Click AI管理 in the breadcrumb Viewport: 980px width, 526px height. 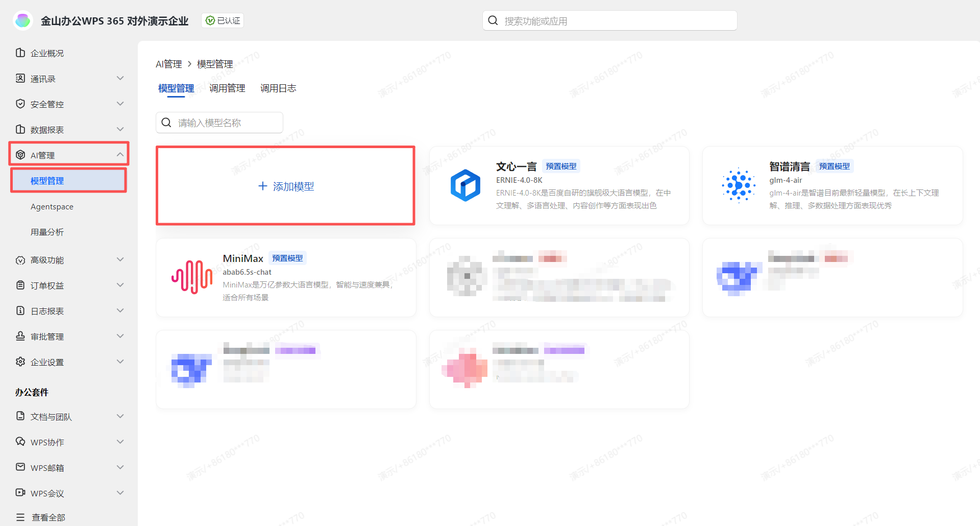pyautogui.click(x=169, y=64)
